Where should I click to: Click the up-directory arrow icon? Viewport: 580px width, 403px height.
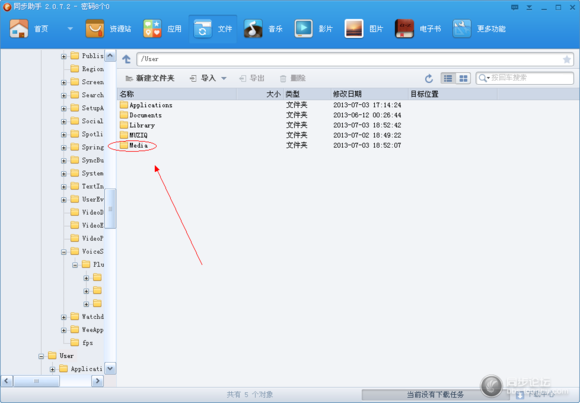pyautogui.click(x=127, y=59)
